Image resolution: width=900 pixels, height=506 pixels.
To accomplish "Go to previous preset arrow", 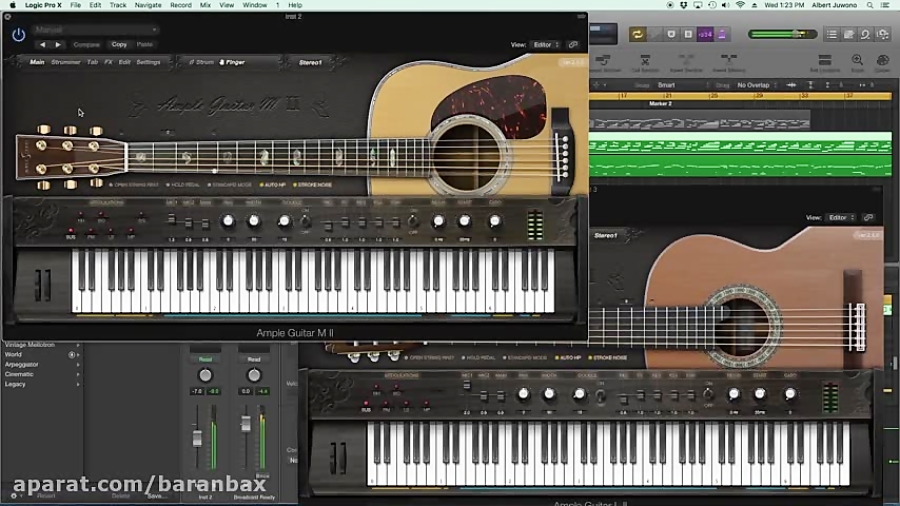I will [42, 44].
